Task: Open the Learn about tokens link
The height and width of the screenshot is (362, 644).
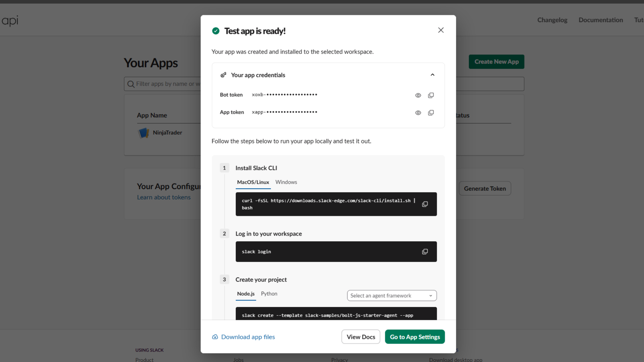Action: coord(164,197)
